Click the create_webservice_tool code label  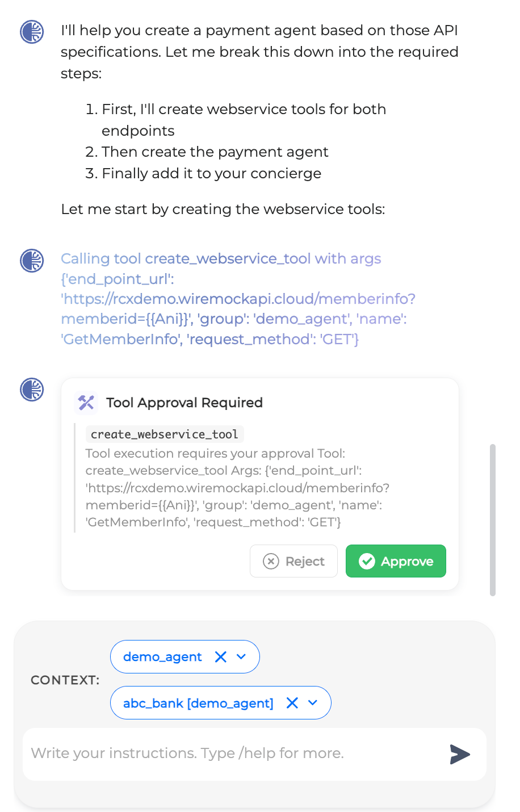pyautogui.click(x=164, y=434)
